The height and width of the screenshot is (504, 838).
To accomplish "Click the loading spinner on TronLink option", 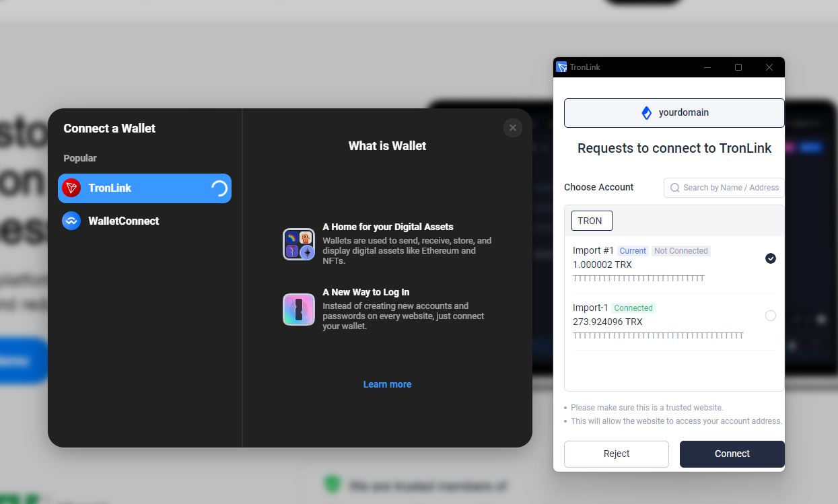I will pyautogui.click(x=219, y=188).
